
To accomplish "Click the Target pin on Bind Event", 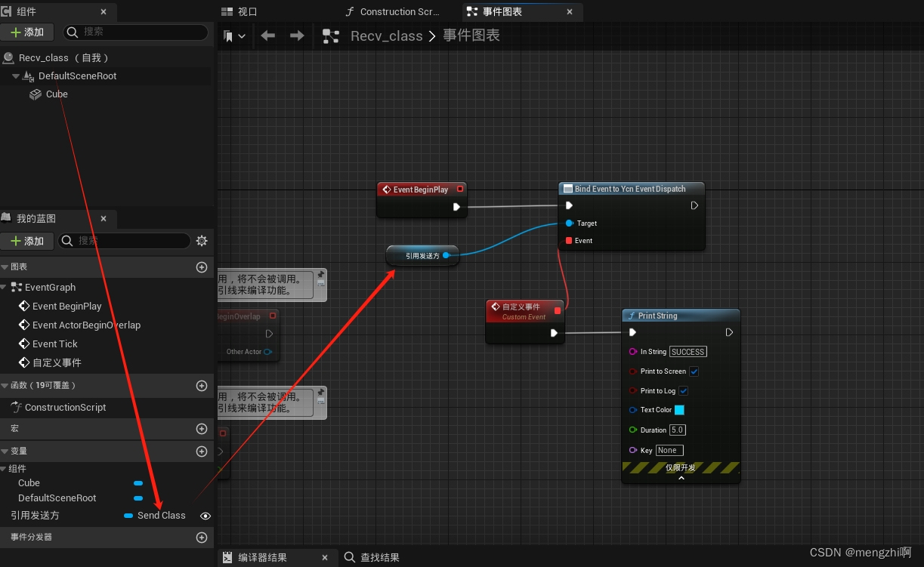I will [x=569, y=223].
